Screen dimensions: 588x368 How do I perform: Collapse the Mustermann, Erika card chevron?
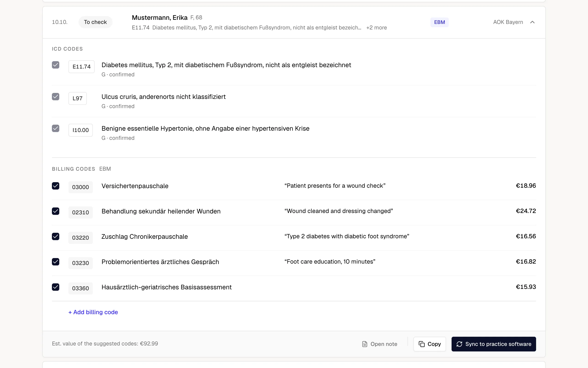532,22
